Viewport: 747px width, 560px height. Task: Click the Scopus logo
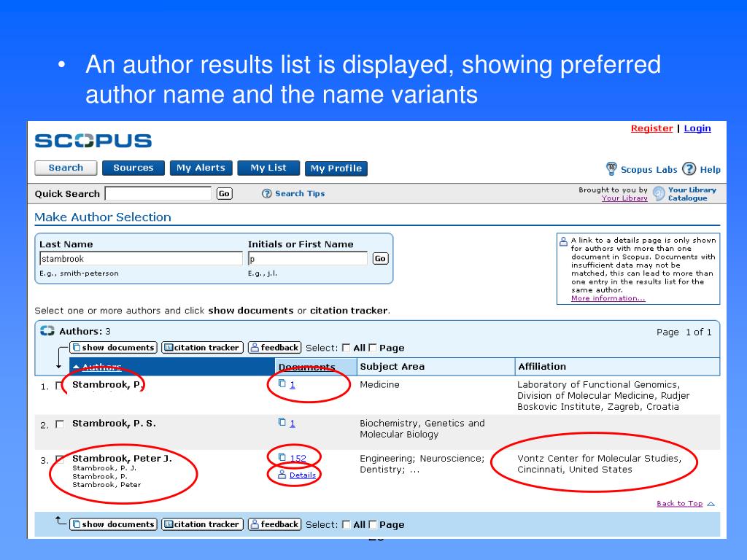pos(93,141)
